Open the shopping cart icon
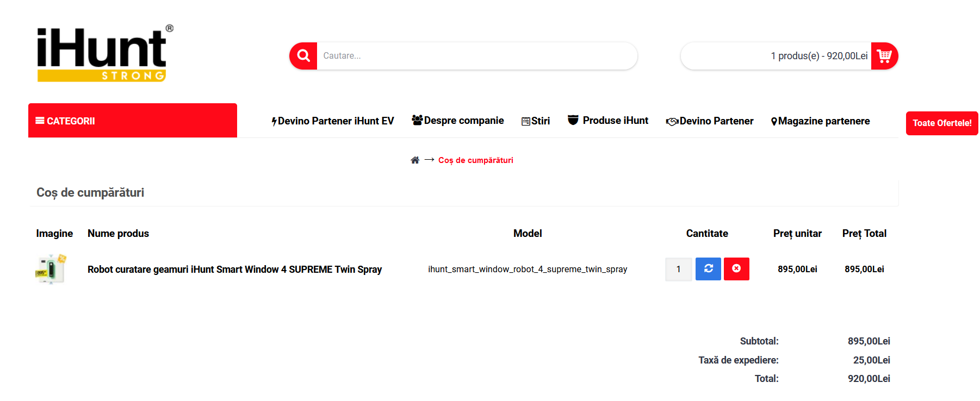The width and height of the screenshot is (980, 401). coord(884,56)
